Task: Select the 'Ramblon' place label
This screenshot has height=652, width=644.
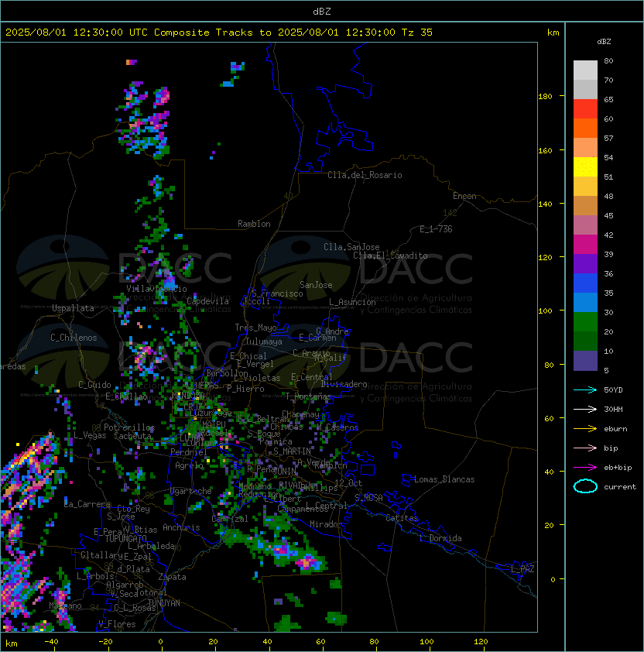Action: [x=254, y=224]
